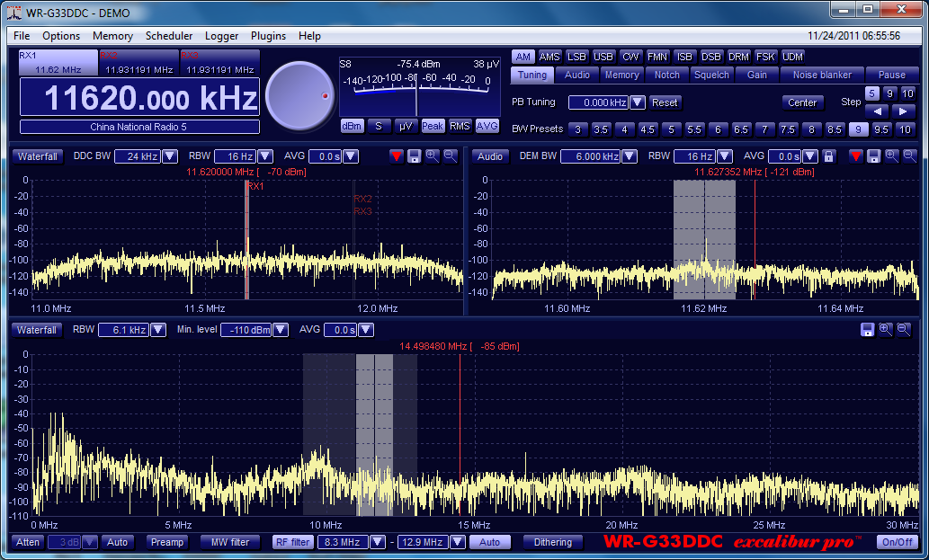This screenshot has width=929, height=560.
Task: Click the lock icon in demodulator panel
Action: (829, 156)
